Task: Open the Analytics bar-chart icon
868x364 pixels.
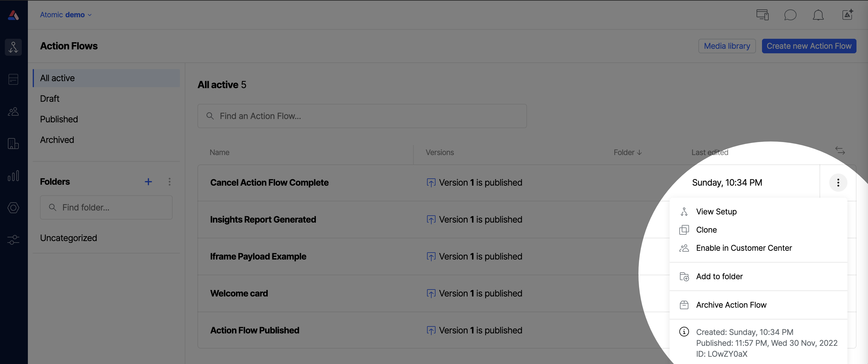Action: [x=13, y=176]
